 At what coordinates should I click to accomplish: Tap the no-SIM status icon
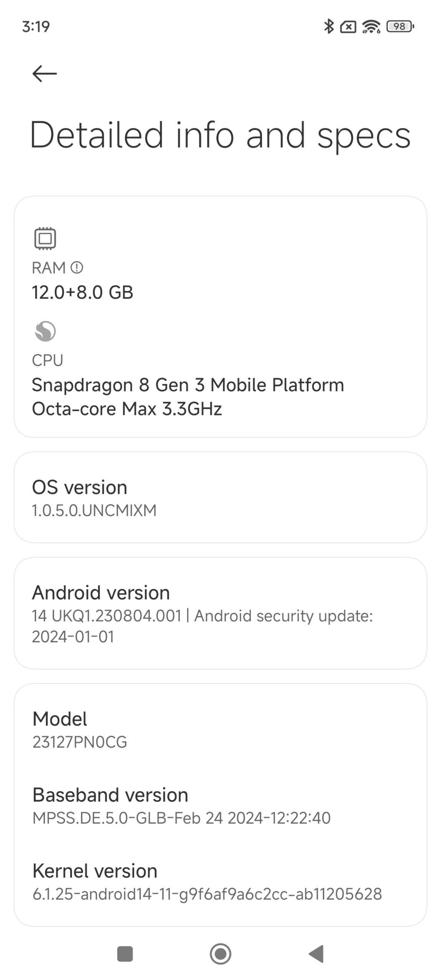pyautogui.click(x=348, y=27)
